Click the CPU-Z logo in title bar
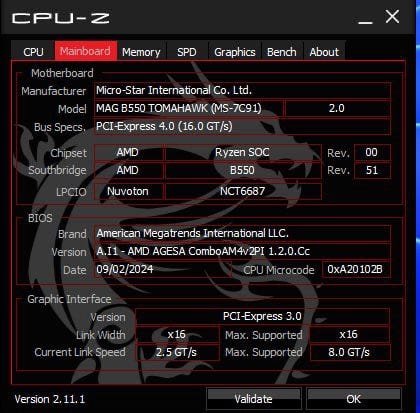Screen dimensions: 420x413 click(61, 18)
